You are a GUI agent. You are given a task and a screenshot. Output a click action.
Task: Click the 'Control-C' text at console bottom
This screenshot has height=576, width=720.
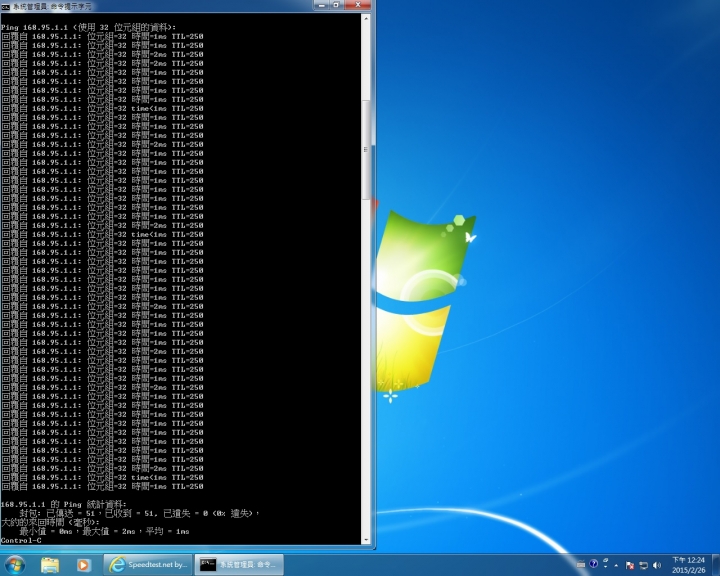[x=21, y=541]
